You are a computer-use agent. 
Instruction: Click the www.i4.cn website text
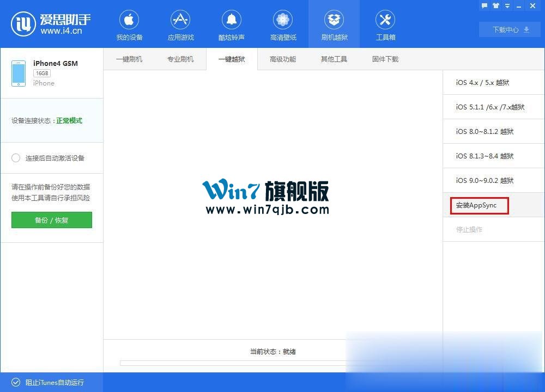click(61, 31)
